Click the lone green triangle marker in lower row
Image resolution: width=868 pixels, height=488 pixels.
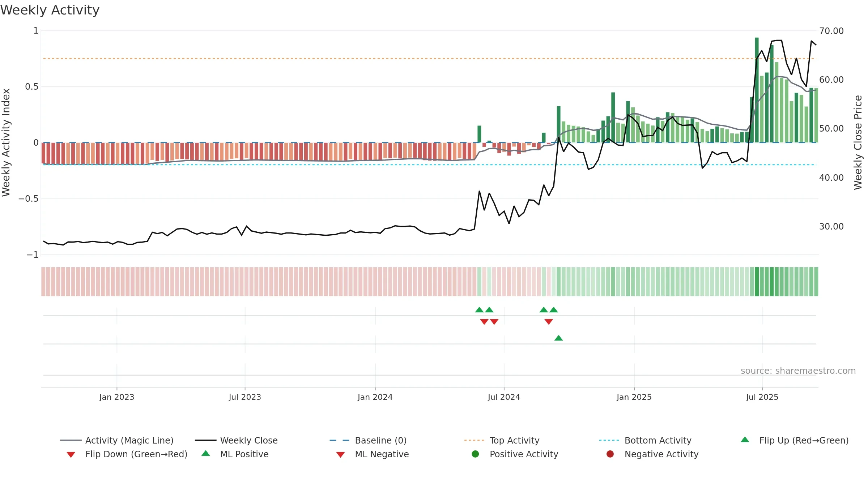558,338
